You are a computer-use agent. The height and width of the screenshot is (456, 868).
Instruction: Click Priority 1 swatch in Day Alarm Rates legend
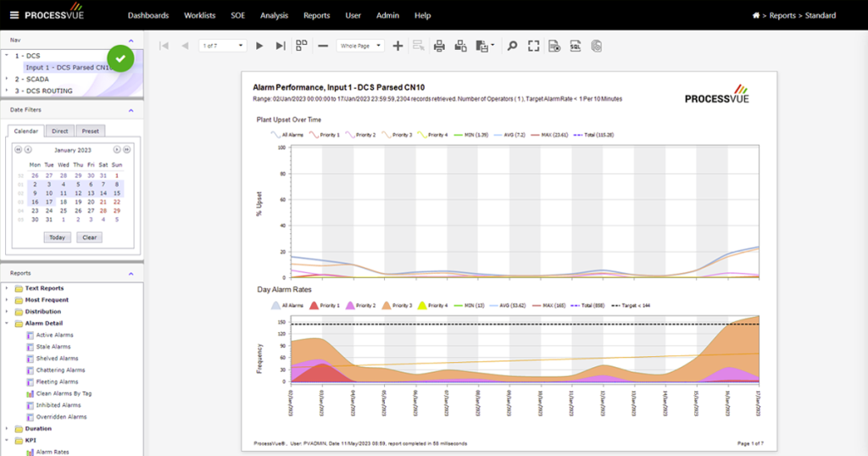[314, 305]
